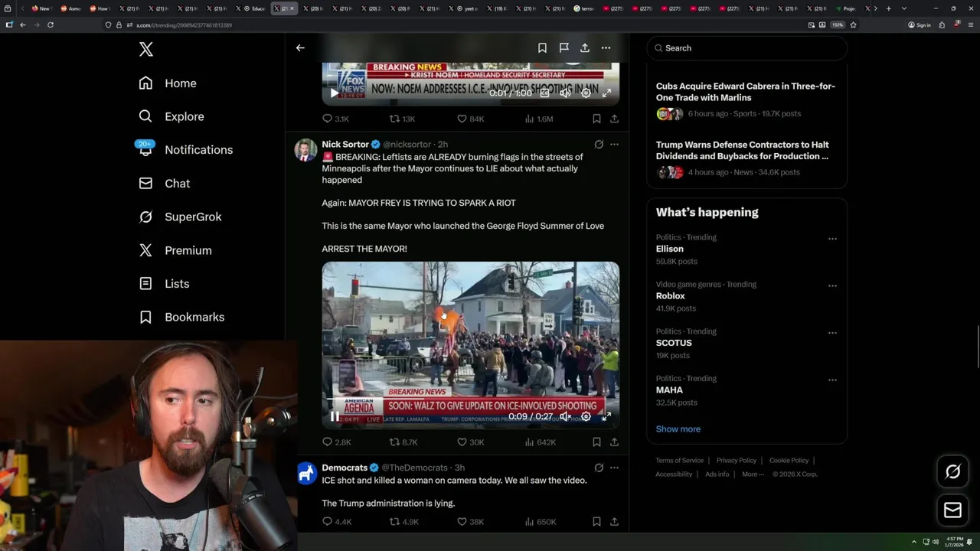The width and height of the screenshot is (980, 551).
Task: Open Premium in the sidebar
Action: 175,250
